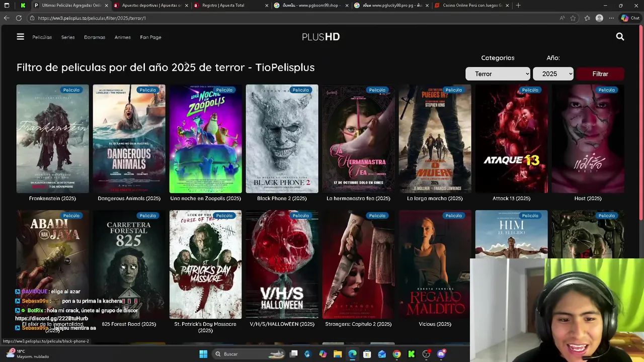The width and height of the screenshot is (644, 362).
Task: Open the Películas menu item
Action: [x=42, y=37]
